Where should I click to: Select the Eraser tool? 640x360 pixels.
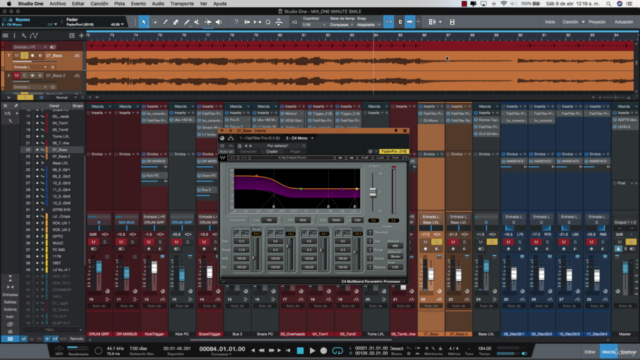pos(176,22)
